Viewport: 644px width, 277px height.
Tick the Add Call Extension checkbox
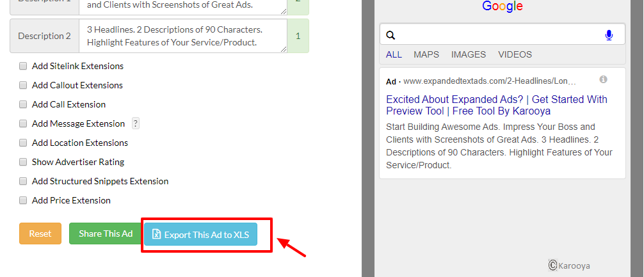pos(24,104)
